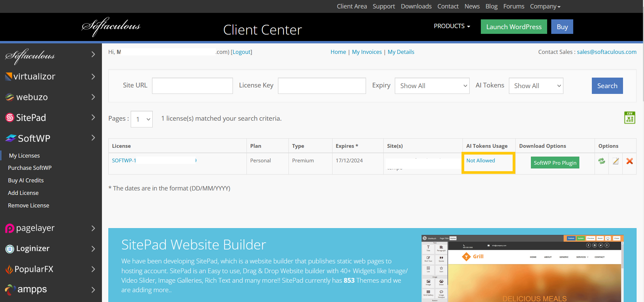The image size is (644, 302).
Task: Open the Expiry Show All dropdown
Action: 432,86
